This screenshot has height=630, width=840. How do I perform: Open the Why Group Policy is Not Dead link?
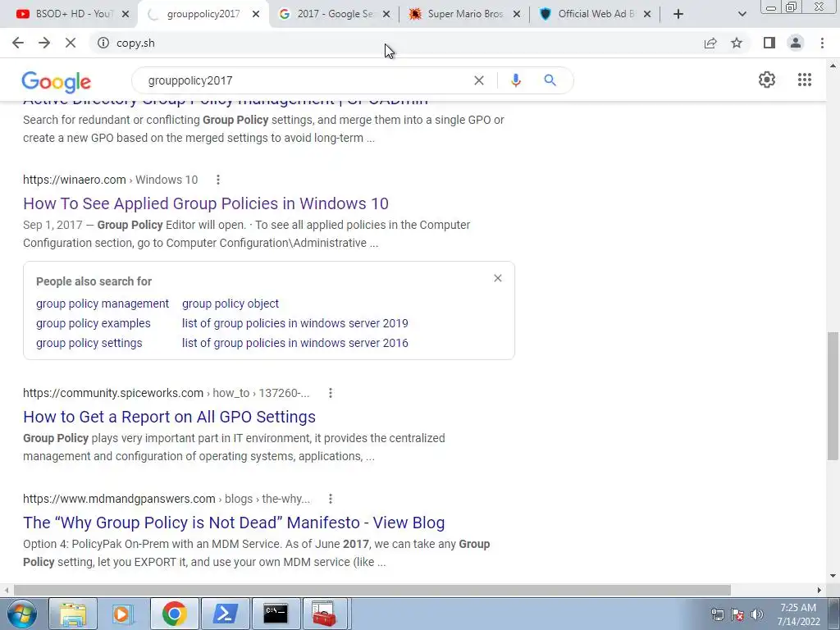(234, 523)
